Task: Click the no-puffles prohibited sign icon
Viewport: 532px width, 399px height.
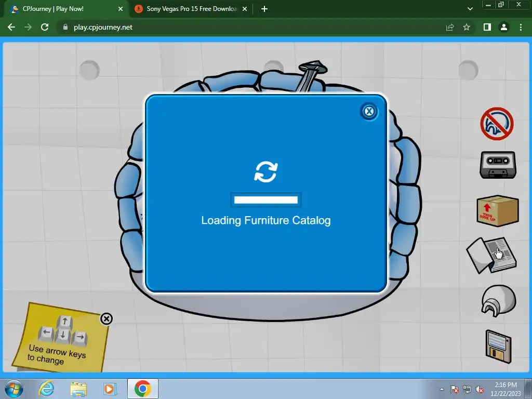Action: point(497,124)
